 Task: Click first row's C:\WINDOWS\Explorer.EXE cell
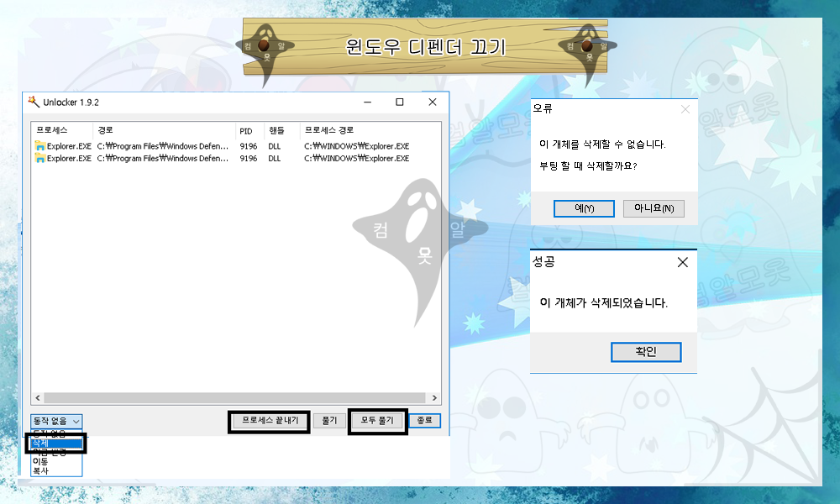click(357, 145)
